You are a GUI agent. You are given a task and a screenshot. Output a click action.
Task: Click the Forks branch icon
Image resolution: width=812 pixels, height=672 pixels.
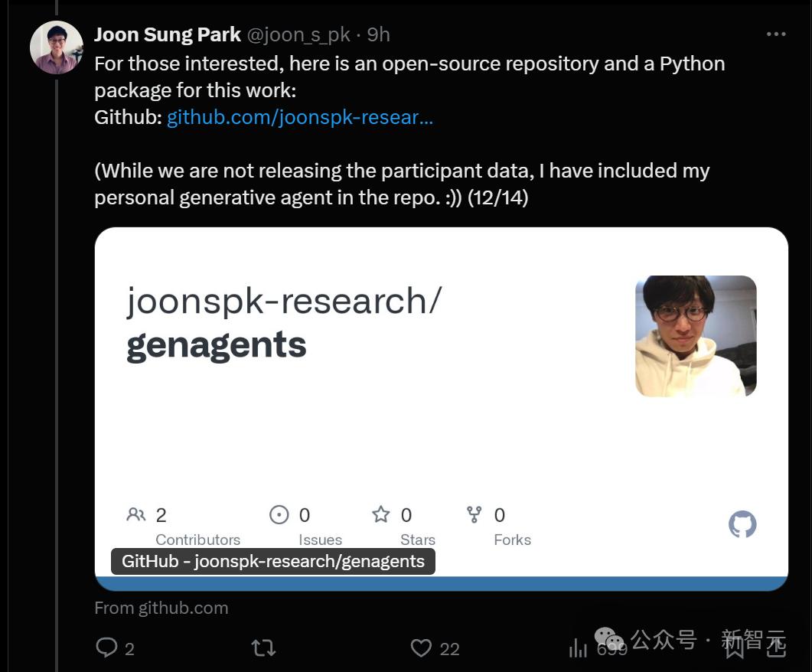pyautogui.click(x=474, y=514)
